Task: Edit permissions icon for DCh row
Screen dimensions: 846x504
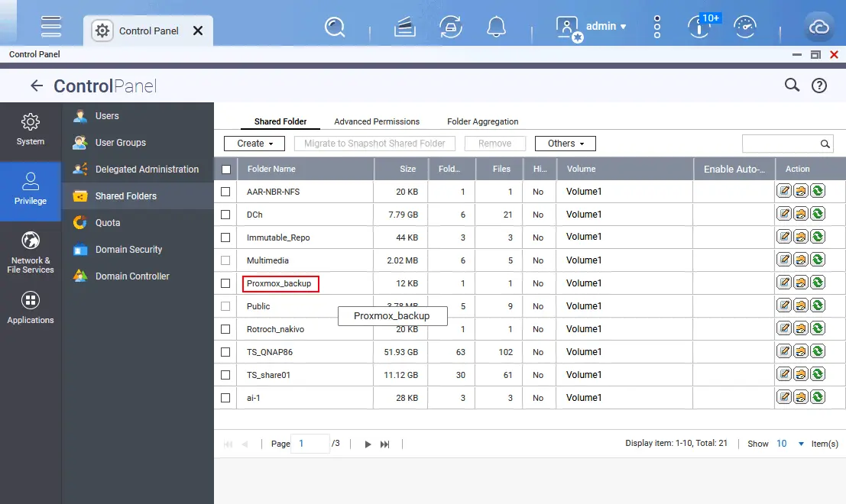Action: click(x=801, y=214)
